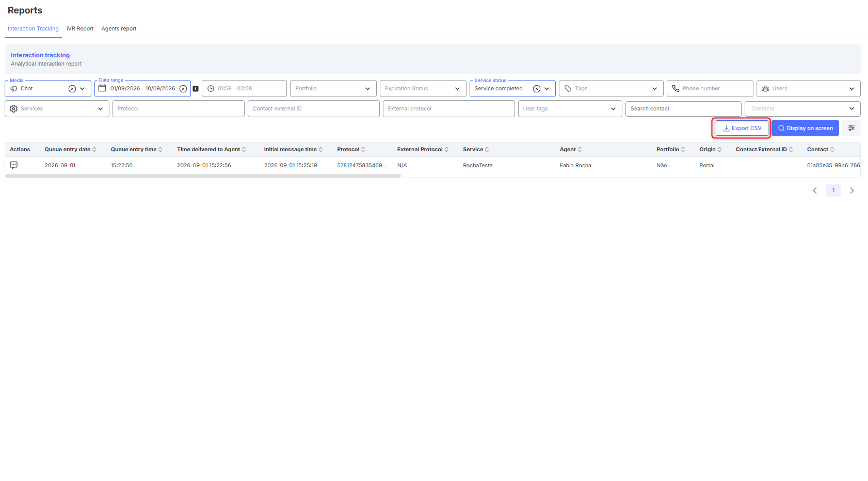Viewport: 868px width, 481px height.
Task: Sort by Service column
Action: pos(487,150)
